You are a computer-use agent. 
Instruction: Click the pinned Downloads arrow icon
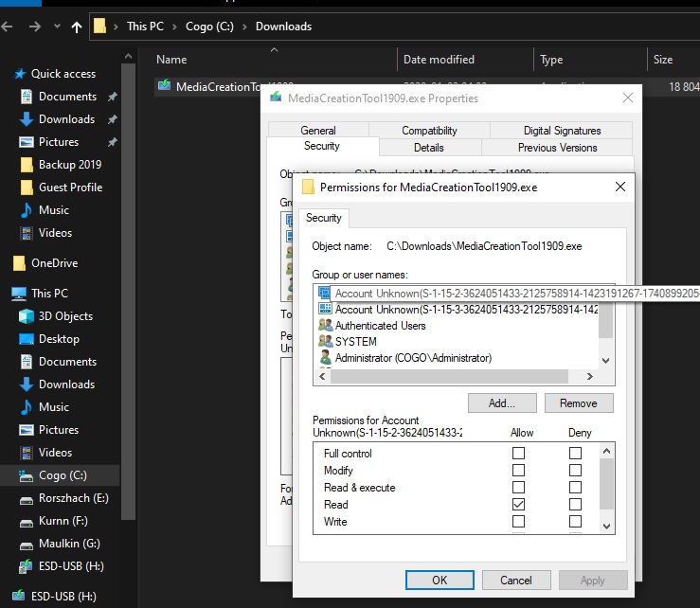tap(27, 119)
